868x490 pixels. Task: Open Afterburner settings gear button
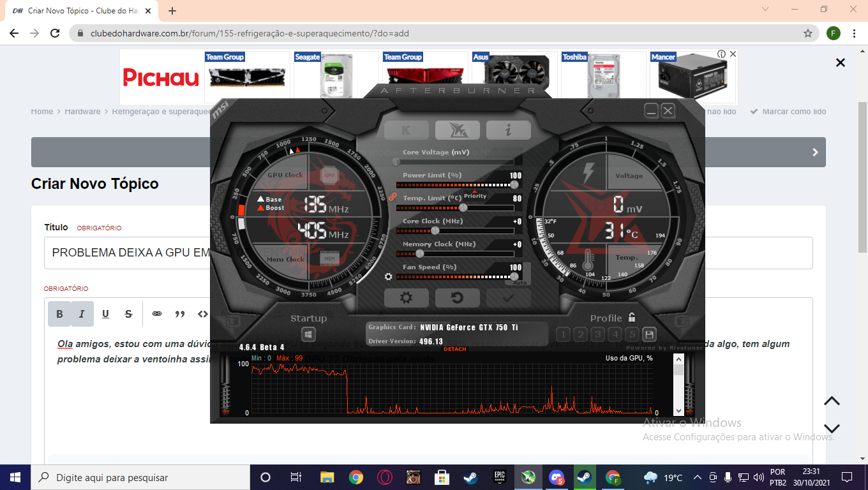tap(406, 298)
